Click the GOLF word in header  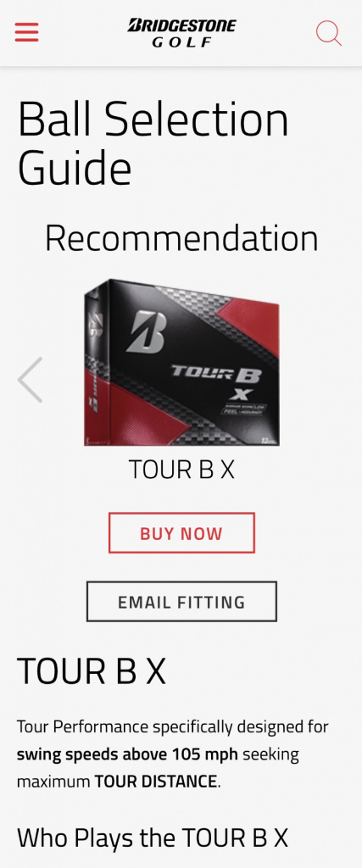point(182,42)
